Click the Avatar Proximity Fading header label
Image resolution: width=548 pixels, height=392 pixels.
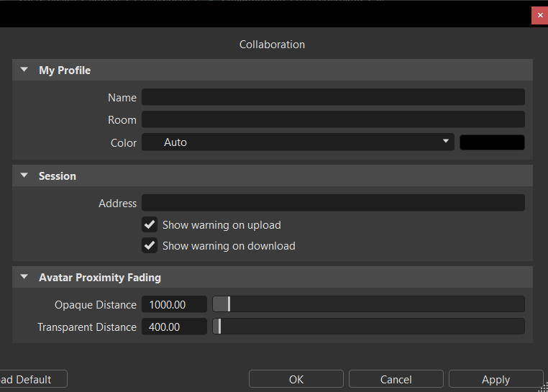100,278
